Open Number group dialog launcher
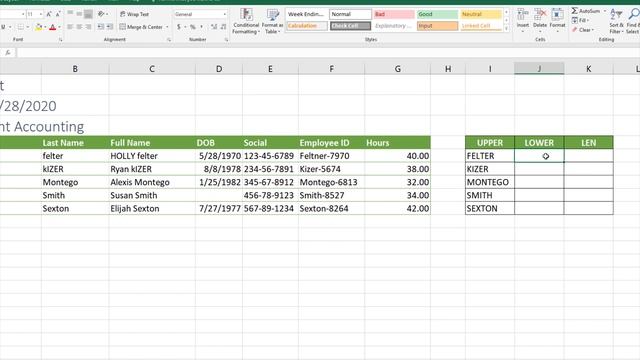 (226, 40)
